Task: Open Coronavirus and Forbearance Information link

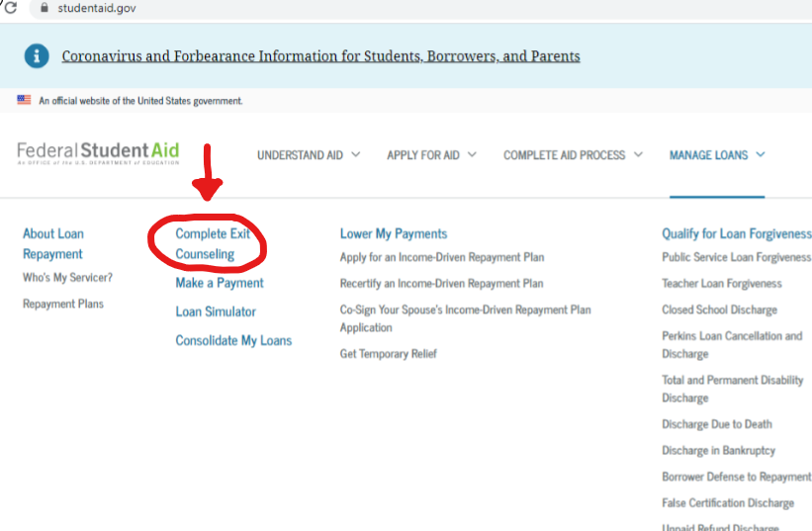Action: point(320,55)
